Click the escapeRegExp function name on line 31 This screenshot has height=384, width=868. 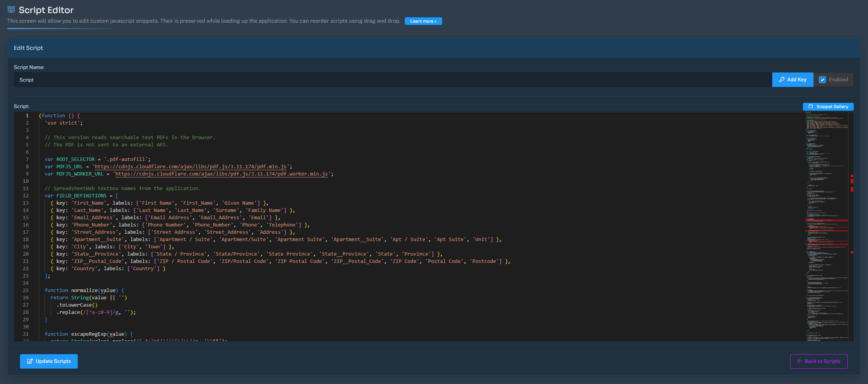pyautogui.click(x=89, y=334)
